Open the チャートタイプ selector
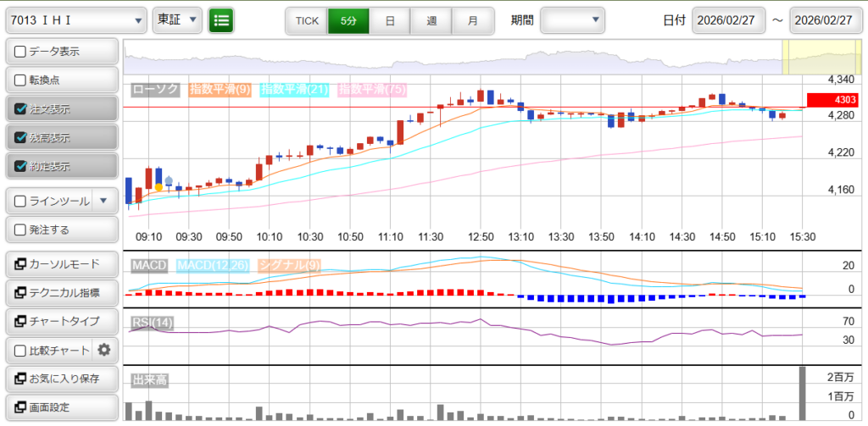The image size is (868, 426). click(61, 322)
